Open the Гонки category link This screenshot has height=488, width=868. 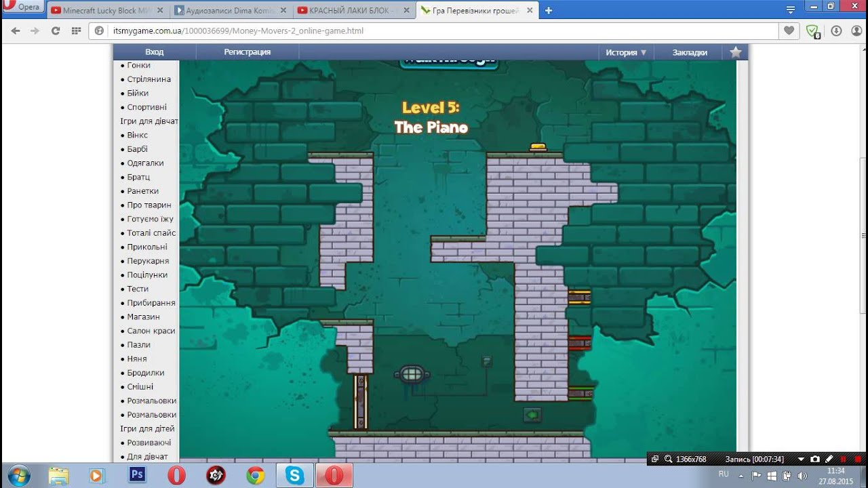139,65
